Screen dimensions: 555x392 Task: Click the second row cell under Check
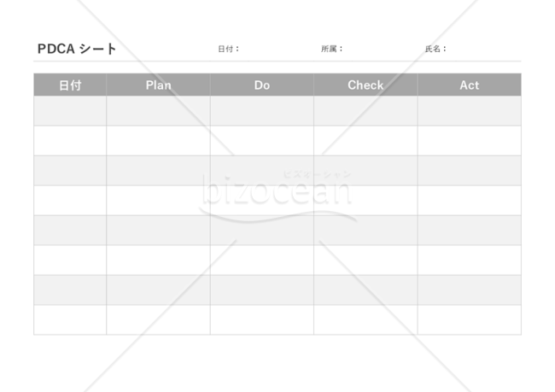365,141
